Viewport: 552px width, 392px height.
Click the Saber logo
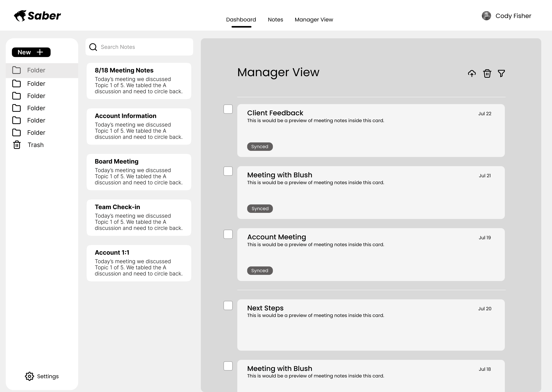click(x=37, y=16)
